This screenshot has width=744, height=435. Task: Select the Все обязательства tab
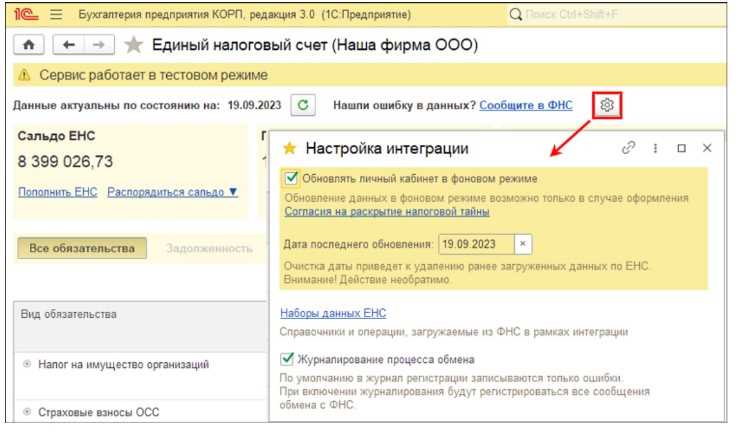coord(82,248)
